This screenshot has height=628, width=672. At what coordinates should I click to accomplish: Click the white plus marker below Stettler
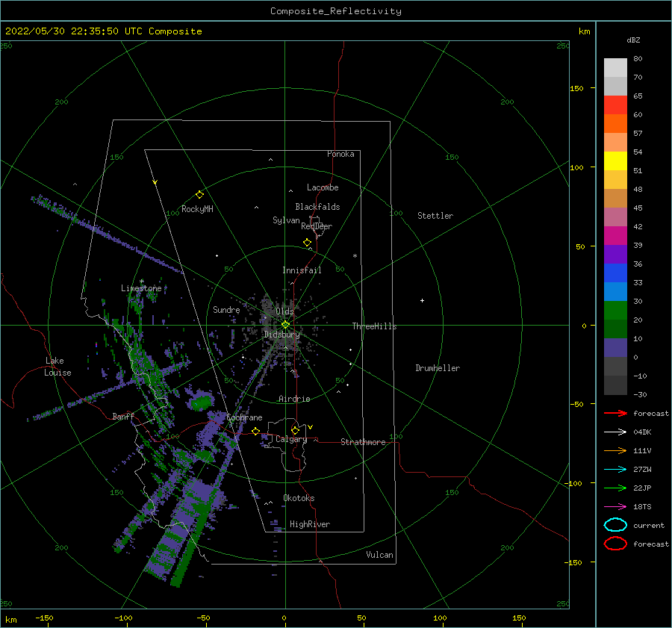point(422,300)
